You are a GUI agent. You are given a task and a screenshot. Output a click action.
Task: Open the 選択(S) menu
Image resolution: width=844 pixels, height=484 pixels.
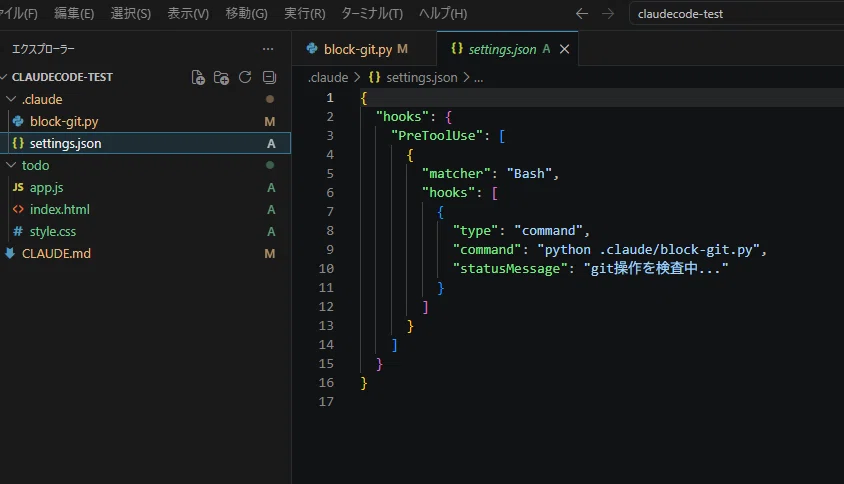tap(130, 14)
